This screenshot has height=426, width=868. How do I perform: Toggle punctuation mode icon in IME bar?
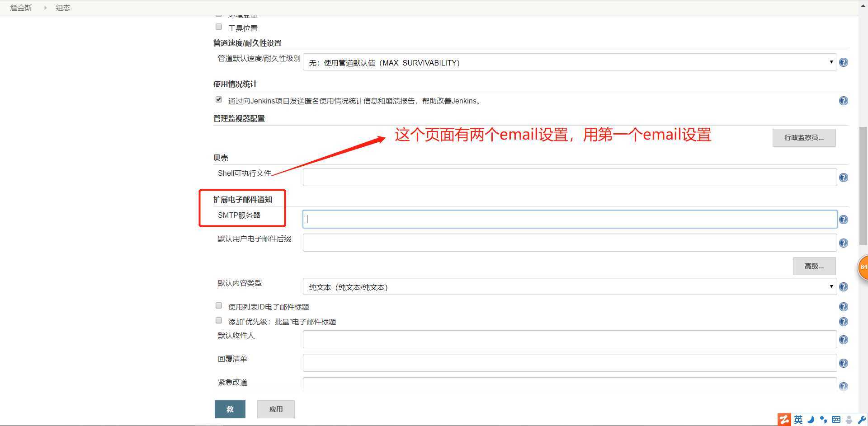pos(823,420)
